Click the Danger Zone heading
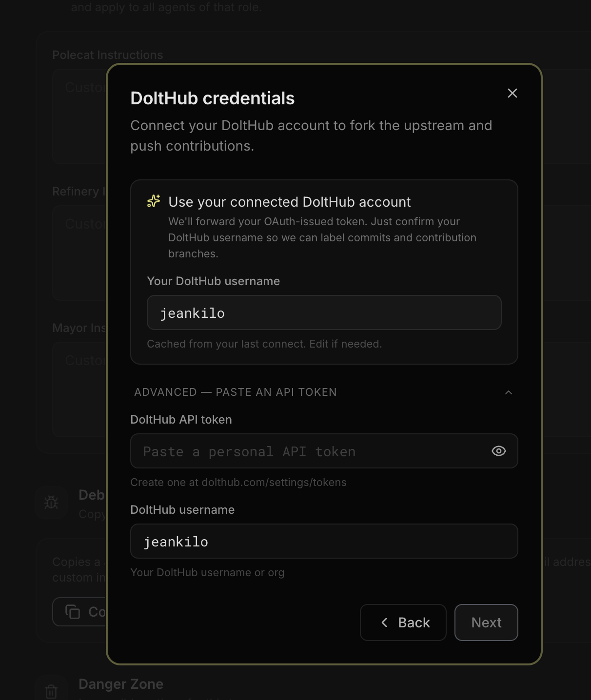 pyautogui.click(x=121, y=684)
